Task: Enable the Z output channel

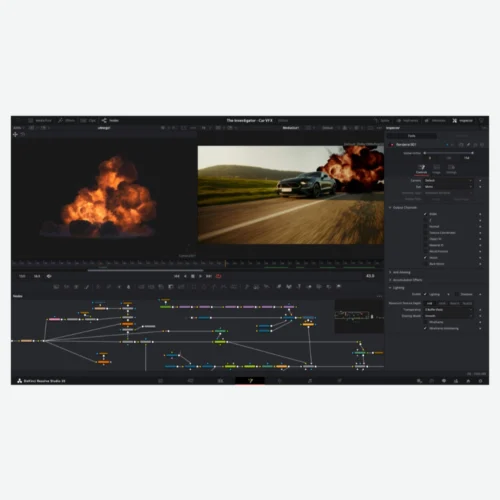Action: coord(425,220)
